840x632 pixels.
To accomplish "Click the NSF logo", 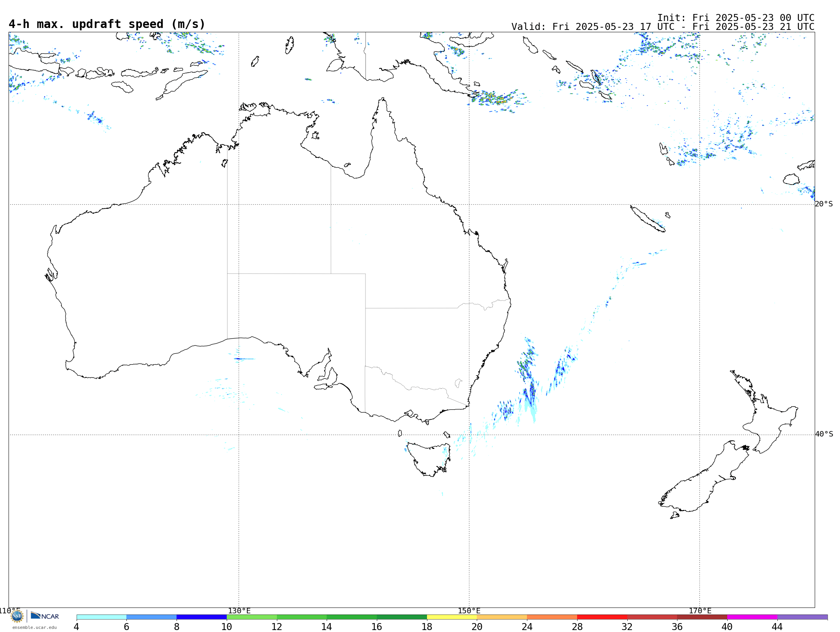I will (17, 616).
